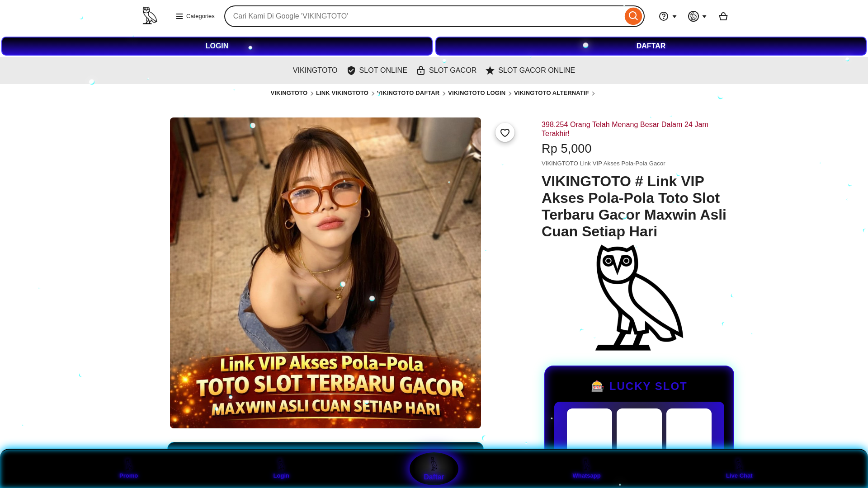
Task: Click the LOGIN button
Action: 217,46
